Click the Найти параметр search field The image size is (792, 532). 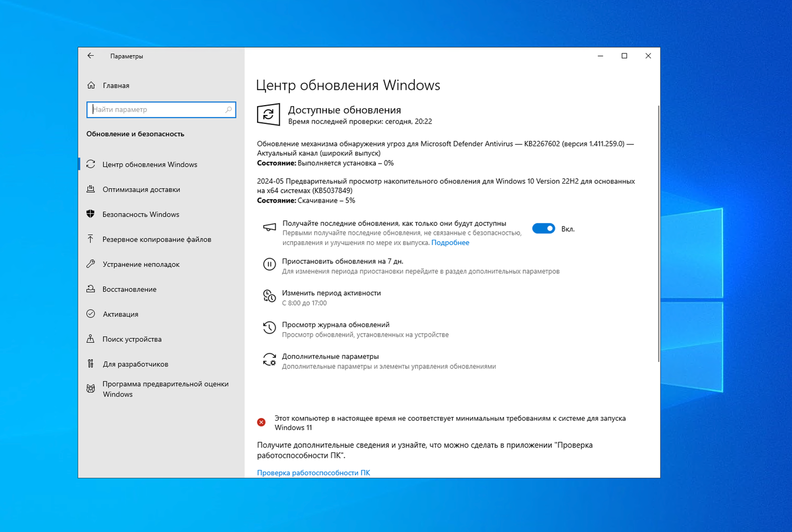coord(161,110)
